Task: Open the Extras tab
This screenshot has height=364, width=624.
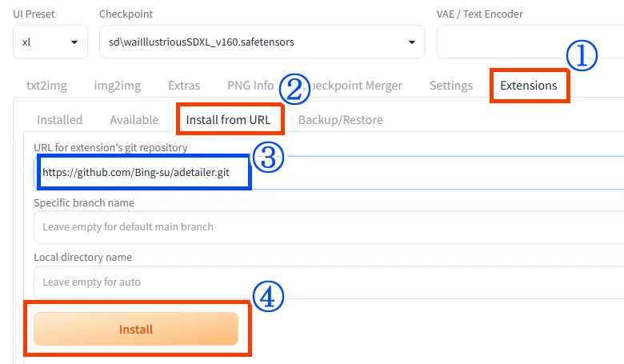Action: [x=184, y=86]
